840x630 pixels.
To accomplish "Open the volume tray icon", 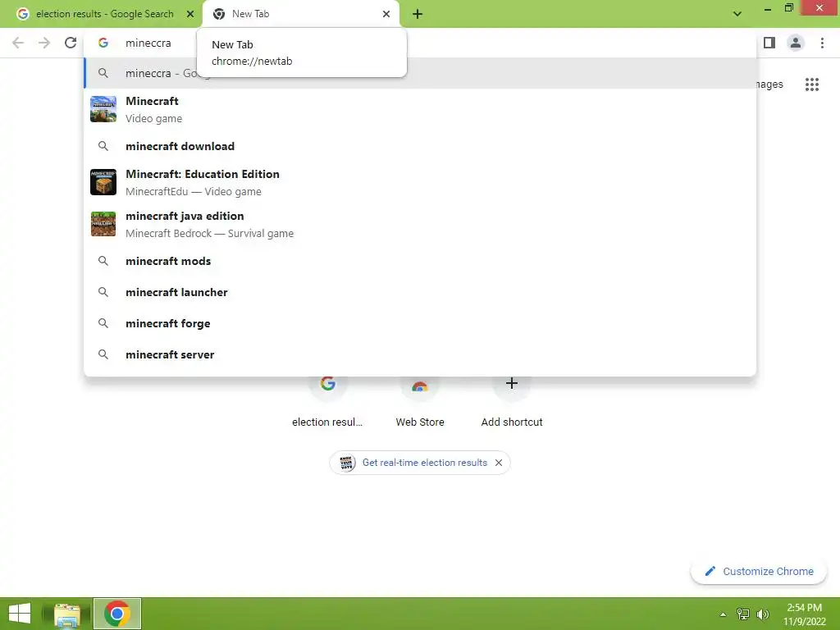I will click(x=762, y=614).
